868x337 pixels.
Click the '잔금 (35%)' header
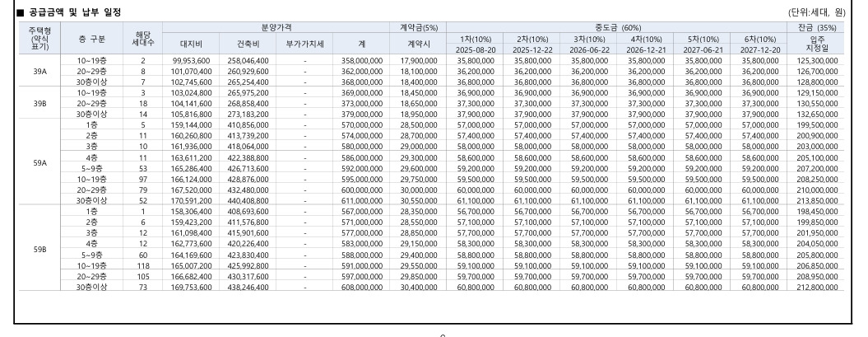coord(816,27)
